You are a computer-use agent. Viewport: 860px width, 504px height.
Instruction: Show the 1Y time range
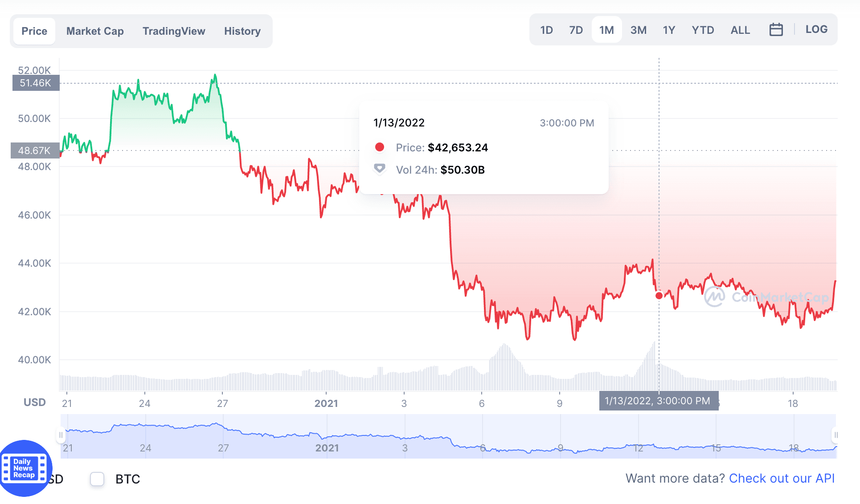coord(669,30)
